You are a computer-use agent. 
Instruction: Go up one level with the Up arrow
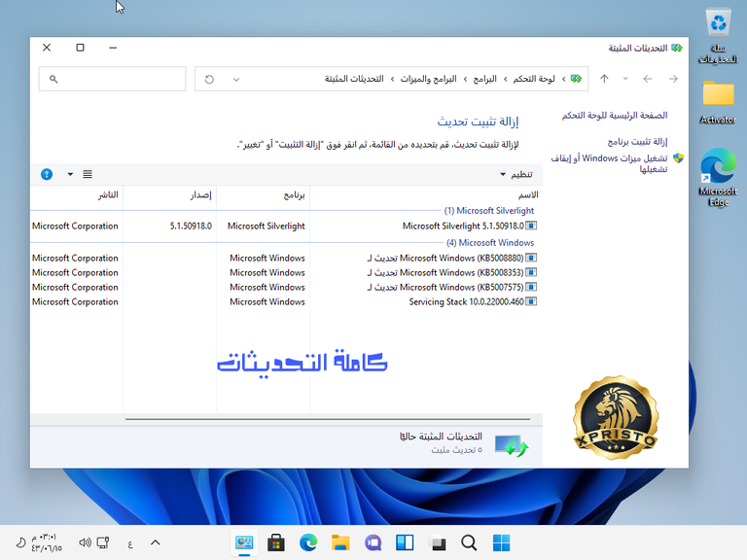tap(604, 79)
